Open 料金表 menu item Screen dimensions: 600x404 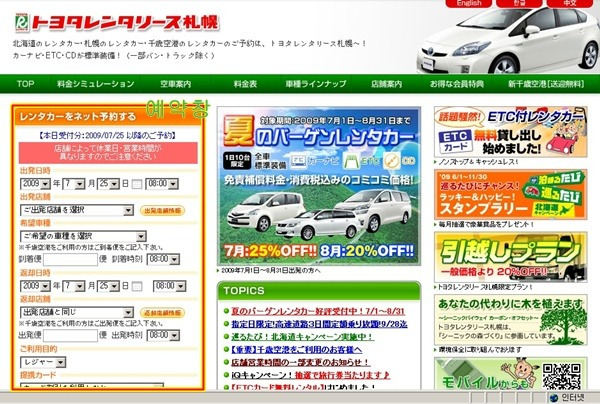(245, 84)
